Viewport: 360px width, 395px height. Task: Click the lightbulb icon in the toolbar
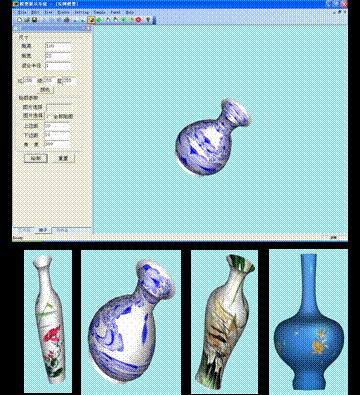(x=148, y=20)
